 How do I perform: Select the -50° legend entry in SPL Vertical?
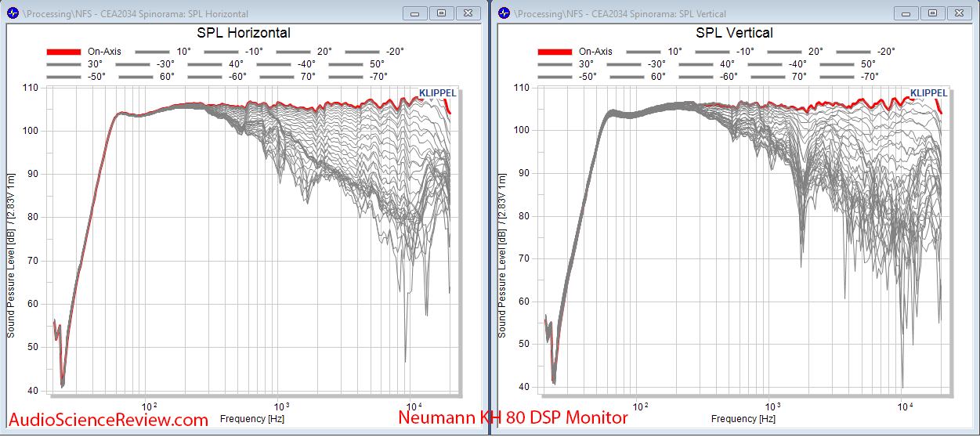click(x=567, y=77)
